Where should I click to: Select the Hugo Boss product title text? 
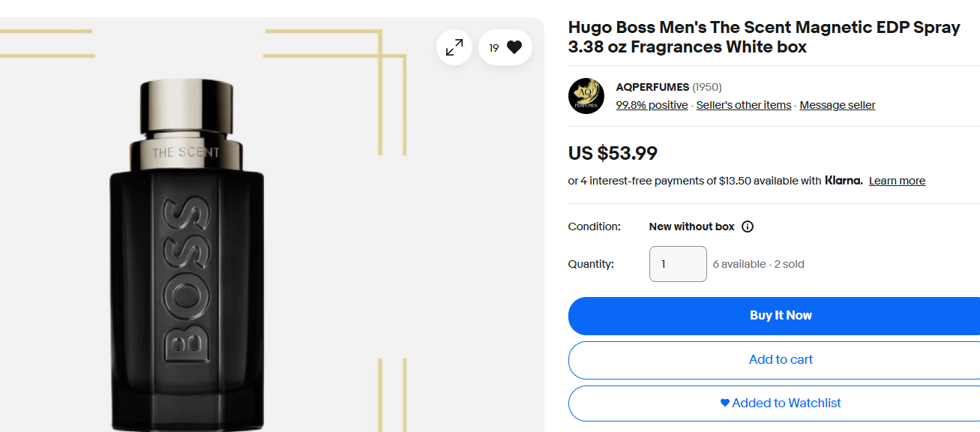click(x=764, y=37)
